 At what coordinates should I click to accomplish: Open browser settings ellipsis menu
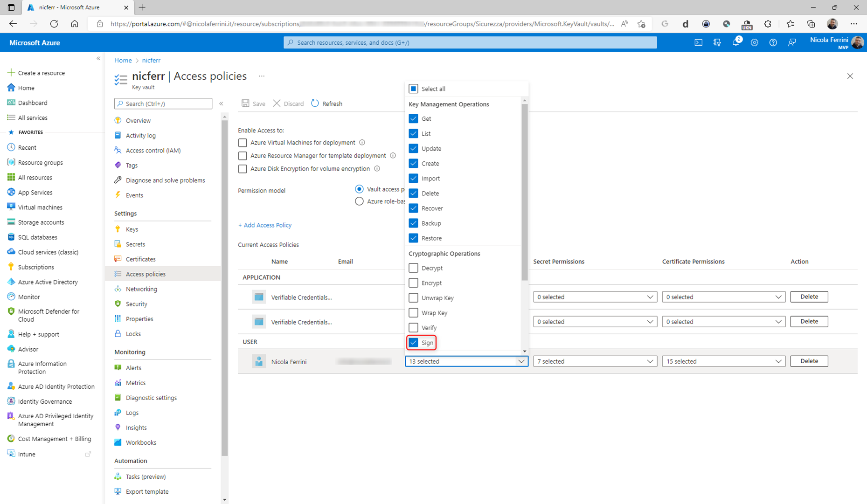(854, 24)
